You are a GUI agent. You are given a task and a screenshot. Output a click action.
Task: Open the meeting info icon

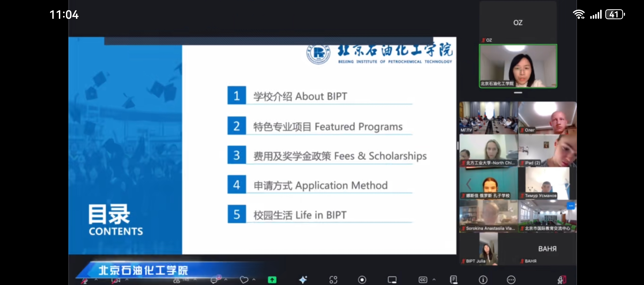point(483,280)
